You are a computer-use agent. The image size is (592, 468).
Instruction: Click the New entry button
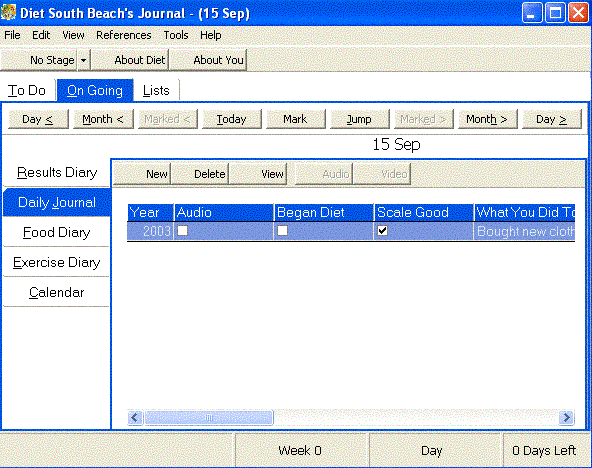(x=142, y=174)
